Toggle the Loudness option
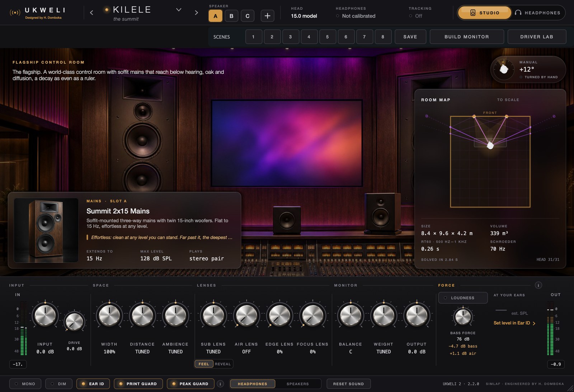The height and width of the screenshot is (392, 574). click(x=463, y=298)
